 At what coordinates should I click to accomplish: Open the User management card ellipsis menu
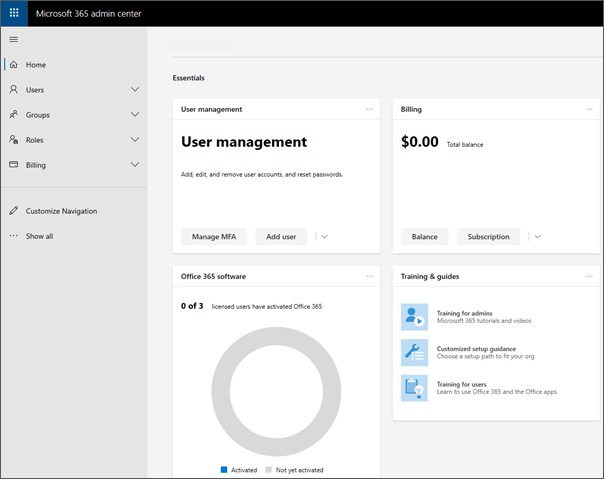click(x=369, y=108)
